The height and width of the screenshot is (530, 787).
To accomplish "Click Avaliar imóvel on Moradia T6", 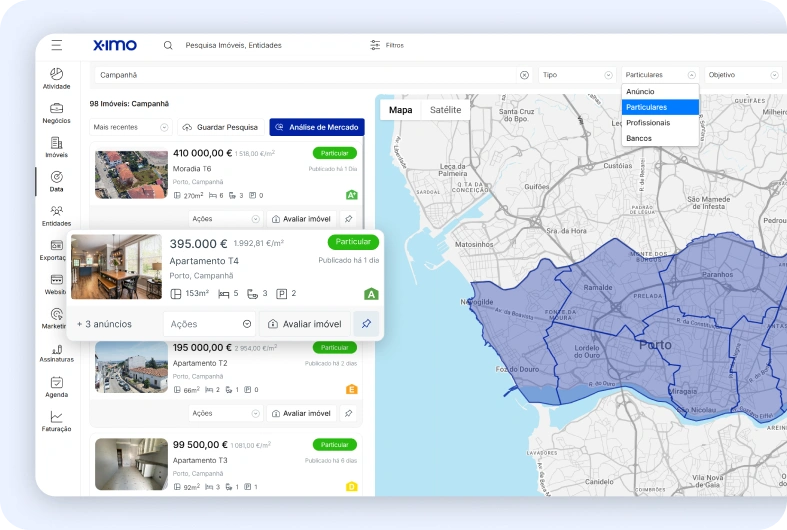I will [x=301, y=219].
